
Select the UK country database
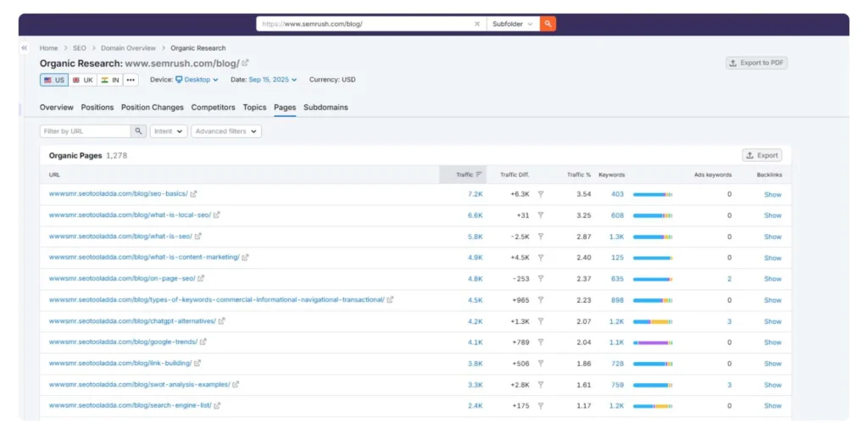(x=83, y=80)
